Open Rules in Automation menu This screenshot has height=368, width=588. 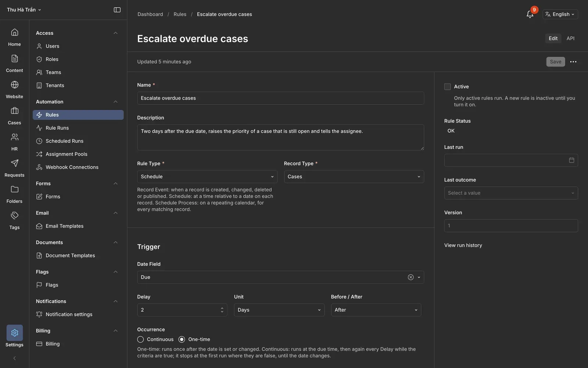(x=78, y=115)
